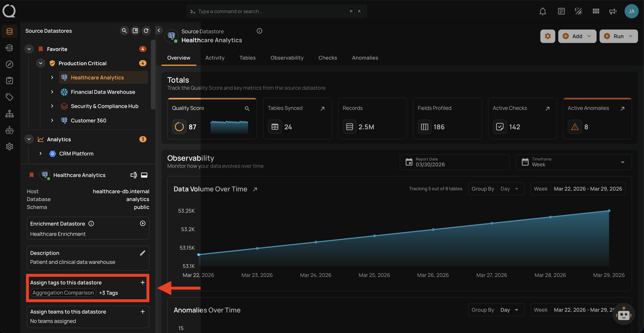This screenshot has width=644, height=333.
Task: Toggle the favorite bookmark on Healthcare Analytics
Action: pyautogui.click(x=32, y=175)
